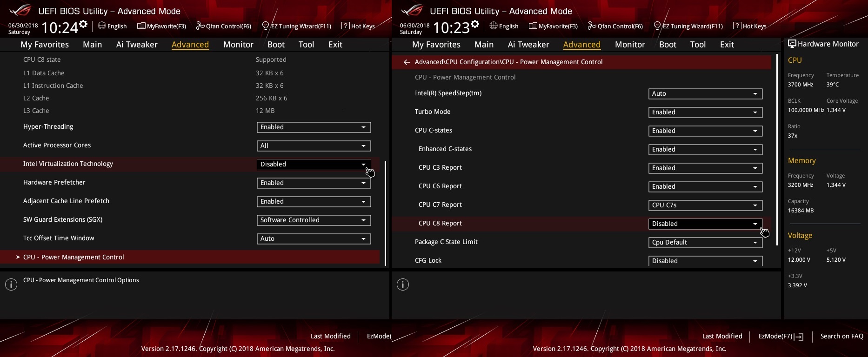This screenshot has height=357, width=868.
Task: Start EZ Tuning Wizard(F11) in right panel
Action: (x=688, y=26)
